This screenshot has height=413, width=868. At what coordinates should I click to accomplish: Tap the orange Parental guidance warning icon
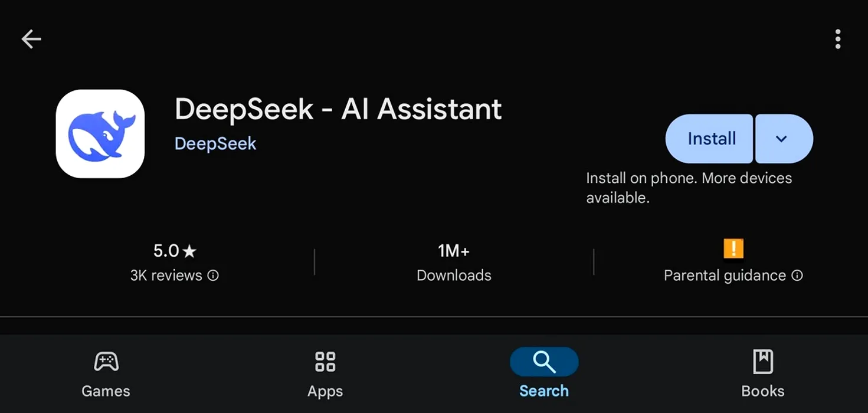coord(733,248)
